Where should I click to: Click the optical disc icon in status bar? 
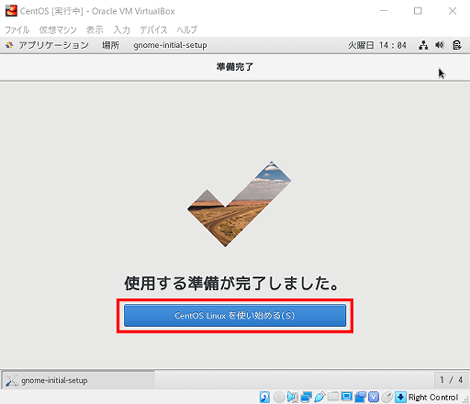[x=279, y=397]
